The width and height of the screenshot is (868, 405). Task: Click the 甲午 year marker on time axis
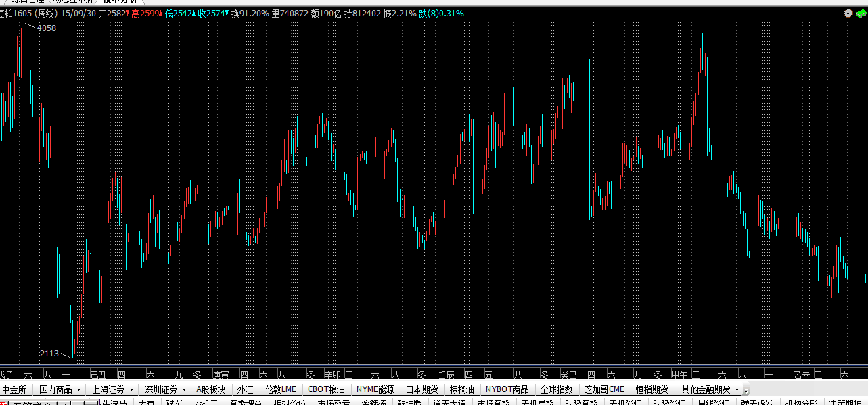679,374
